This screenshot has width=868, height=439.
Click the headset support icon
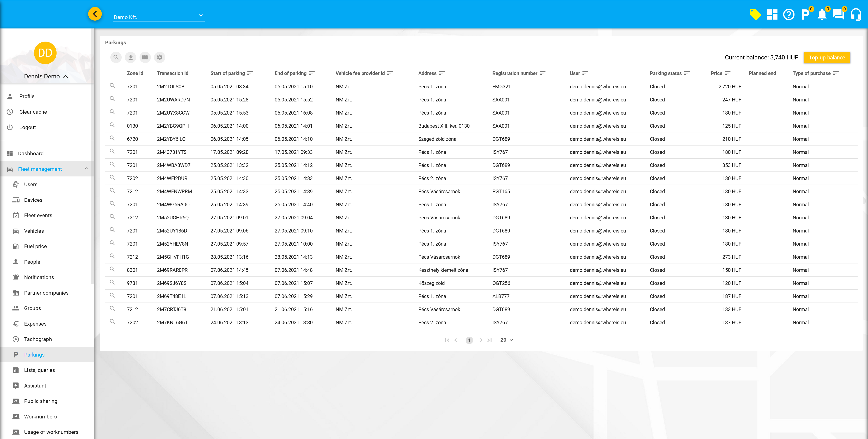pos(856,14)
